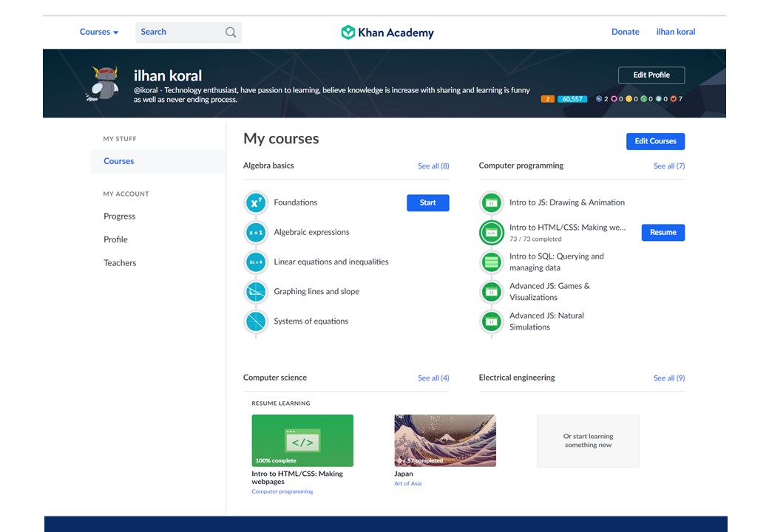This screenshot has width=769, height=532.
Task: Click Intro to JS Drawing icon
Action: point(492,202)
